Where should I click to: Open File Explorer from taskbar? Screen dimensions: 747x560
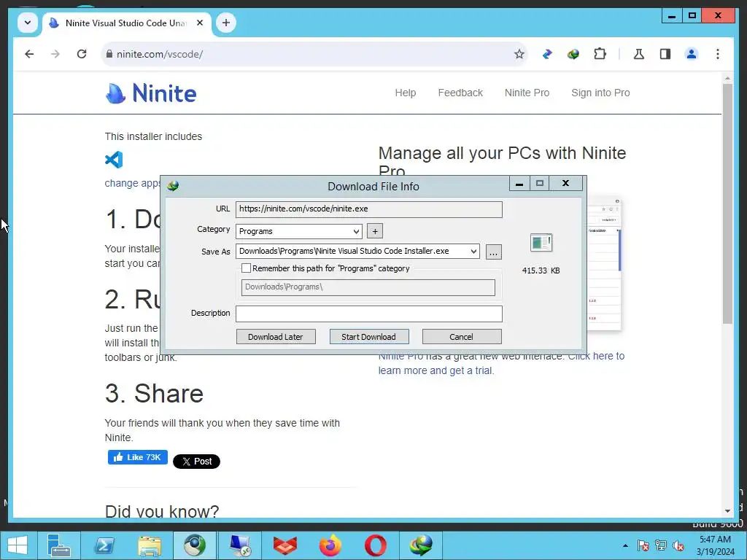point(149,545)
